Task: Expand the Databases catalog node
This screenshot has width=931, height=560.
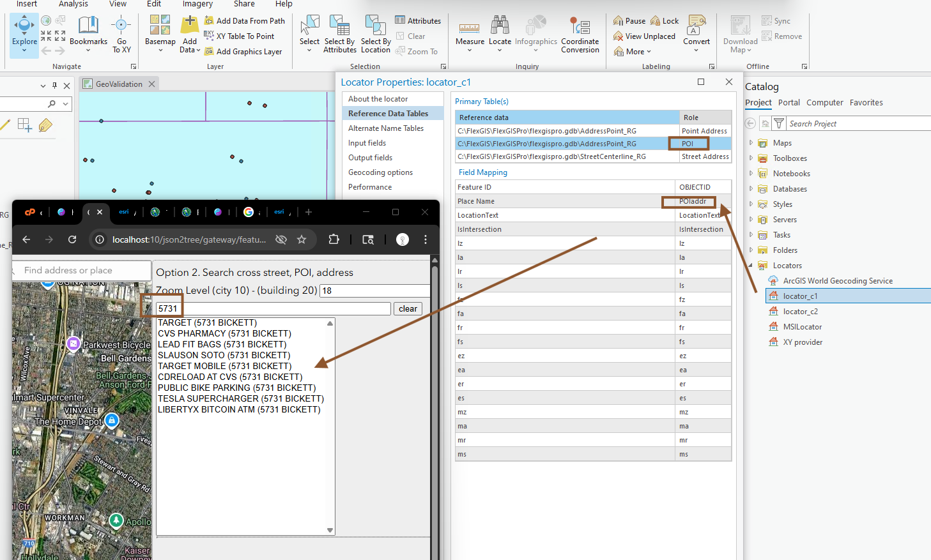Action: coord(751,189)
